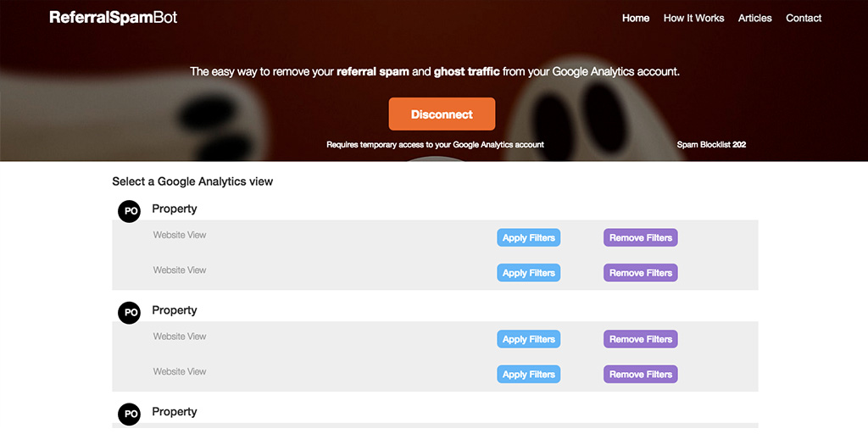Remove Filters from second property's second Website View

(641, 374)
